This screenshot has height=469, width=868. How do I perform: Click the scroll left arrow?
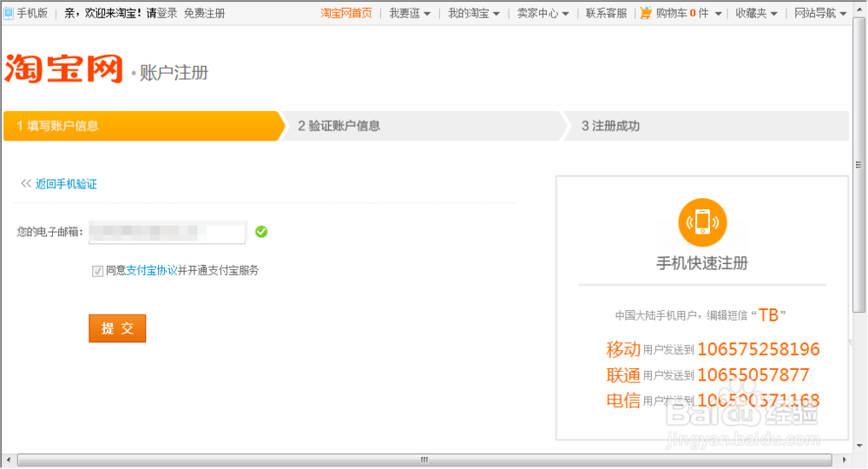point(9,459)
